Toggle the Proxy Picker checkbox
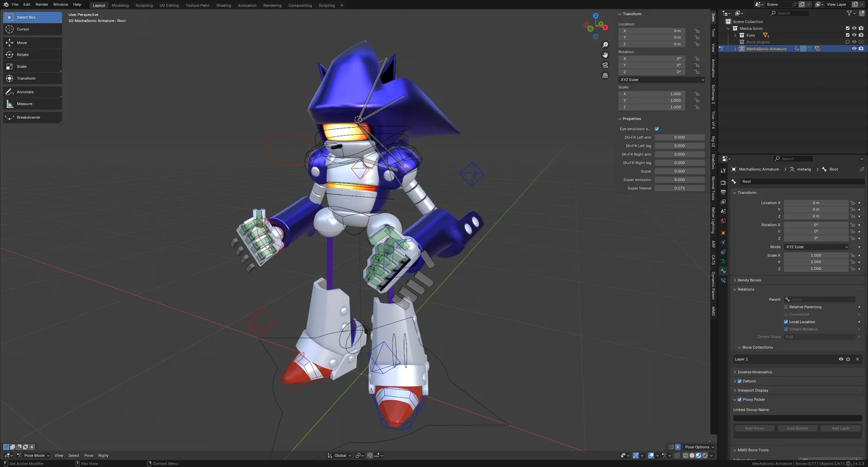The height and width of the screenshot is (467, 868). point(739,400)
